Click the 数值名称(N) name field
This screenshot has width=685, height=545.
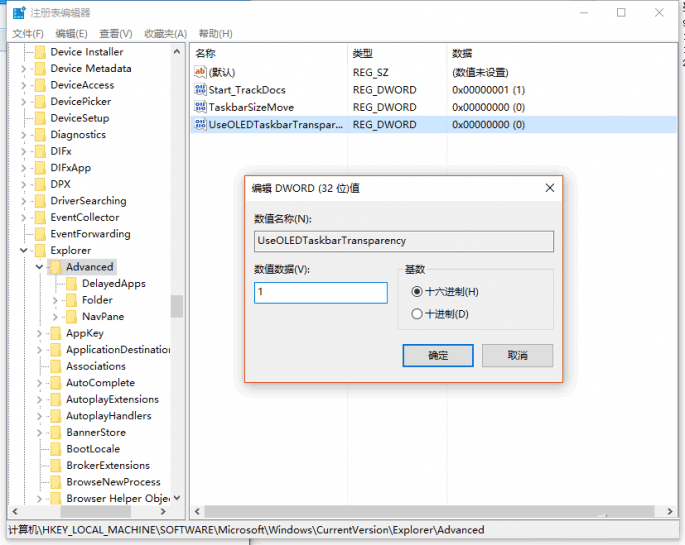[404, 241]
